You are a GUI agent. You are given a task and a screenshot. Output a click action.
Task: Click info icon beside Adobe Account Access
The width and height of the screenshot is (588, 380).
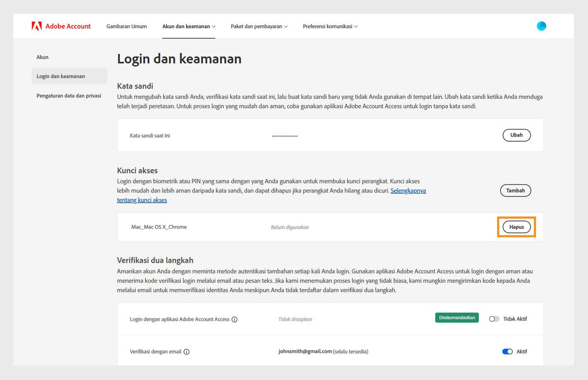pyautogui.click(x=235, y=319)
